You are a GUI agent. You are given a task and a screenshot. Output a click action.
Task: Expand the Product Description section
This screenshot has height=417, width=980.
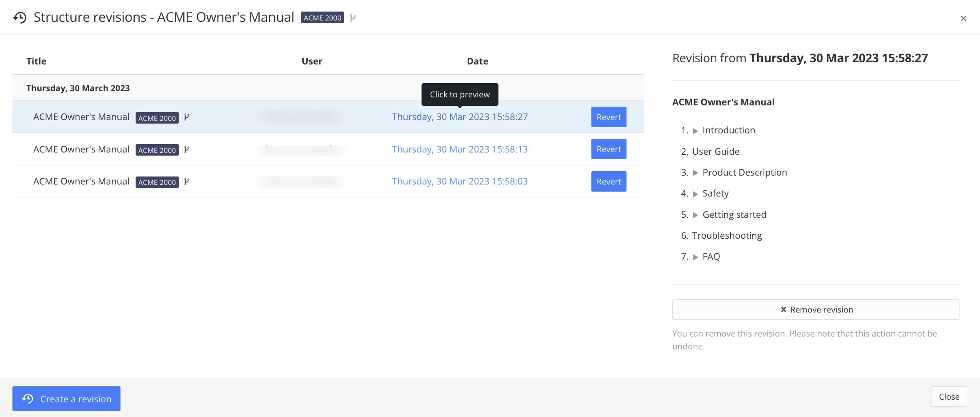pyautogui.click(x=695, y=173)
